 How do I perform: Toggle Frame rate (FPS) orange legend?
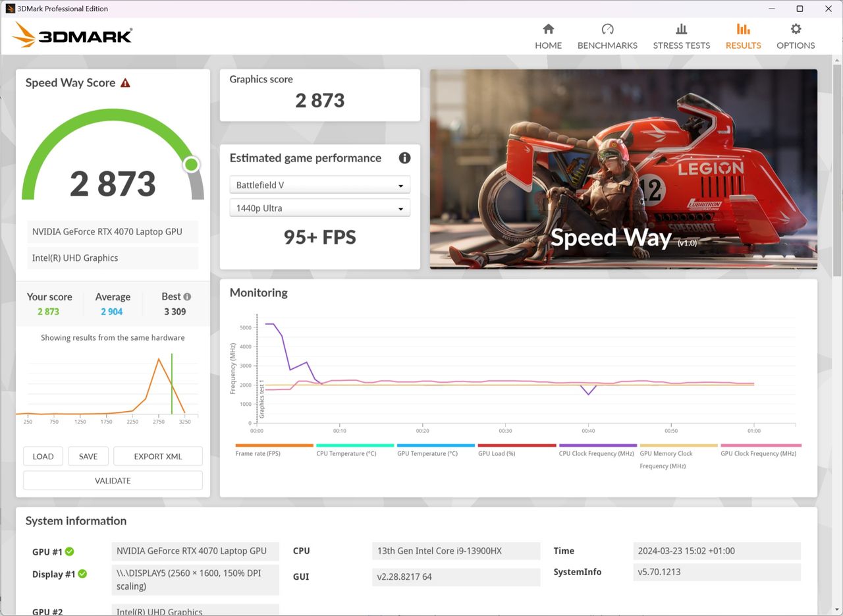(274, 450)
